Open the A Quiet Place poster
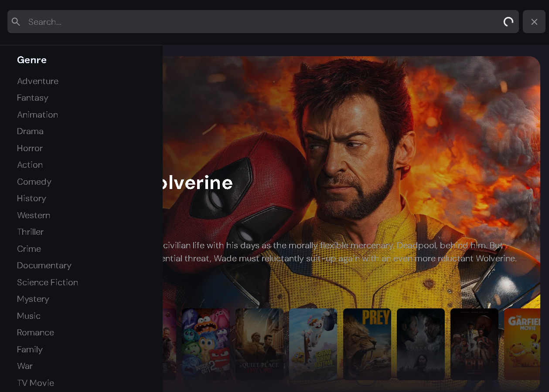The height and width of the screenshot is (392, 549). coord(259,344)
